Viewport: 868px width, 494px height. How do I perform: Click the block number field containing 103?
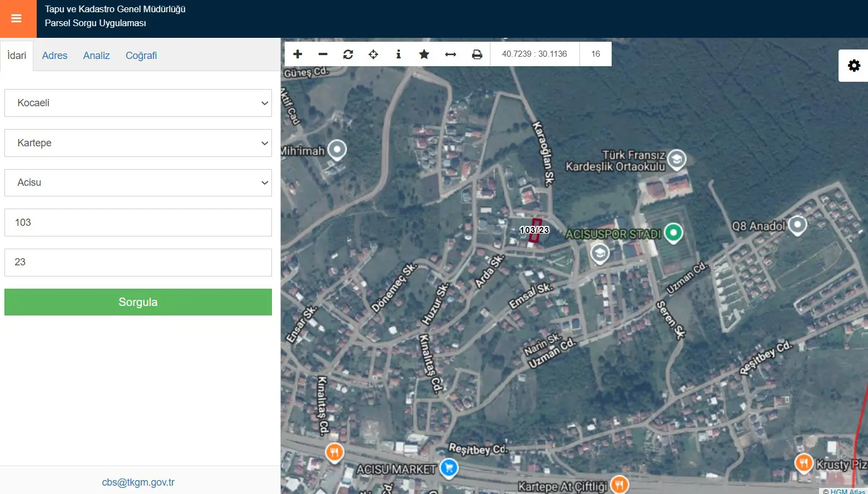(138, 223)
